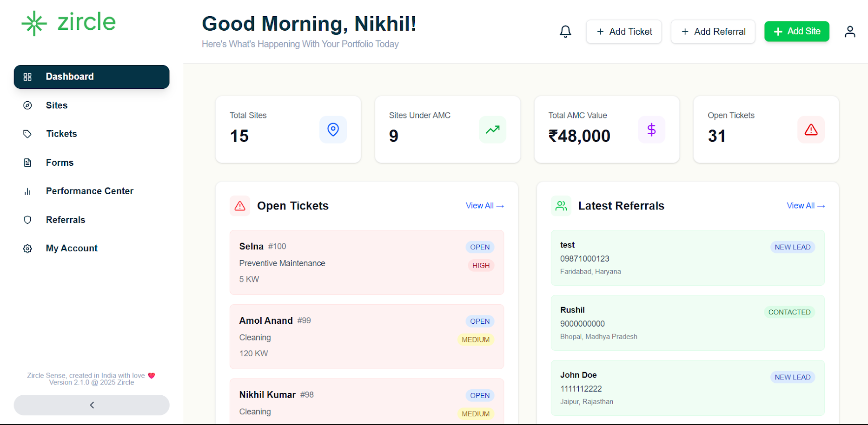
Task: Click the CONTACTED badge on Rushil referral
Action: coord(789,312)
